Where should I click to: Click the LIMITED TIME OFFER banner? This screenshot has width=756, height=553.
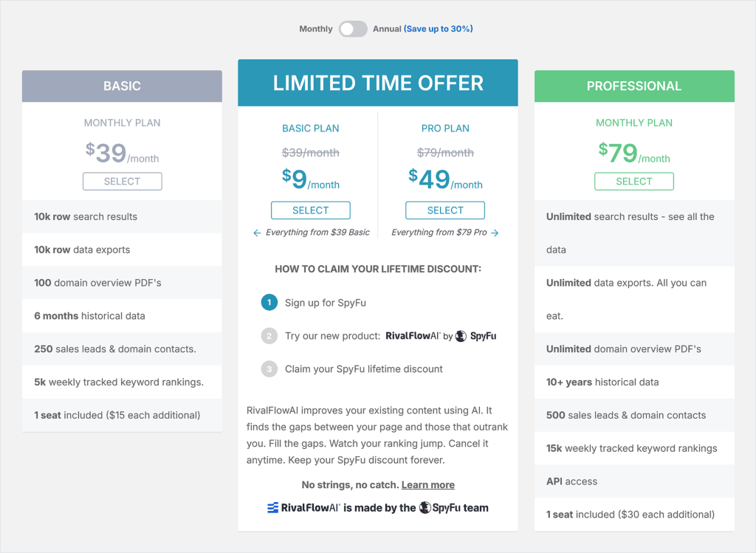(378, 83)
